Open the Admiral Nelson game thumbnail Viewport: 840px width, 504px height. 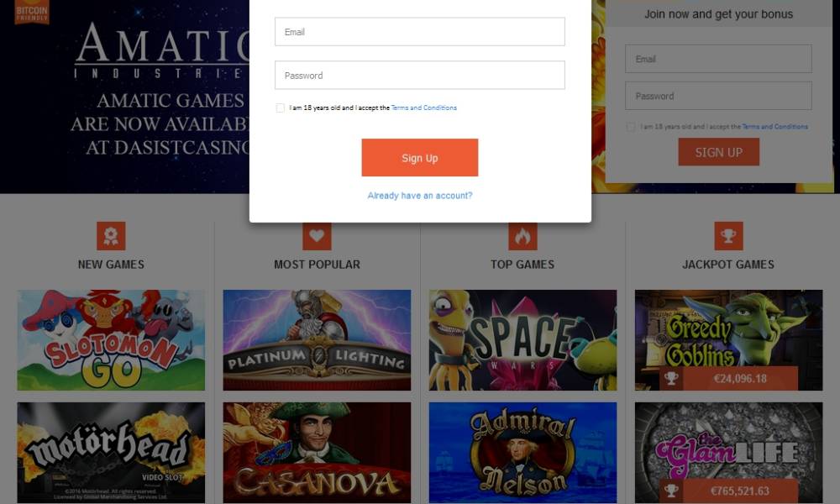[522, 453]
